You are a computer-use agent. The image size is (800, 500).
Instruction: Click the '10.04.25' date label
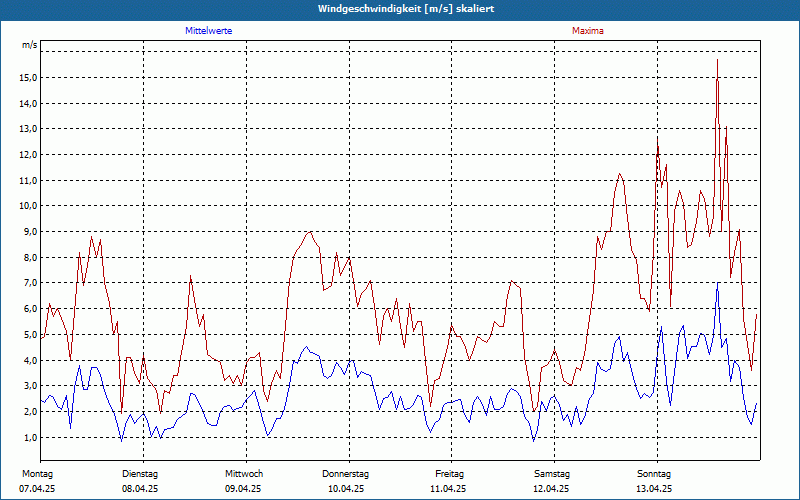coord(346,489)
